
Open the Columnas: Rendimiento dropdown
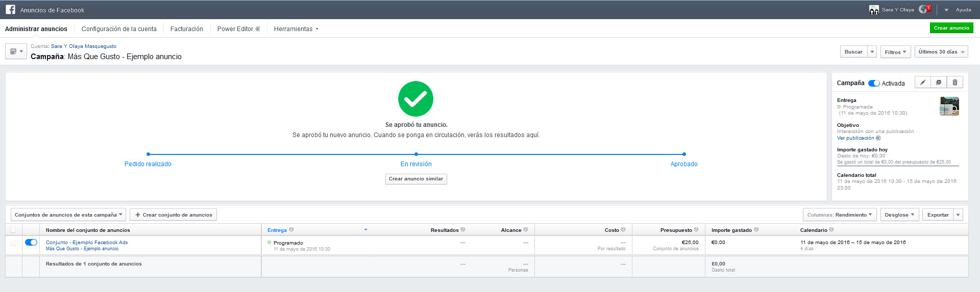[840, 215]
